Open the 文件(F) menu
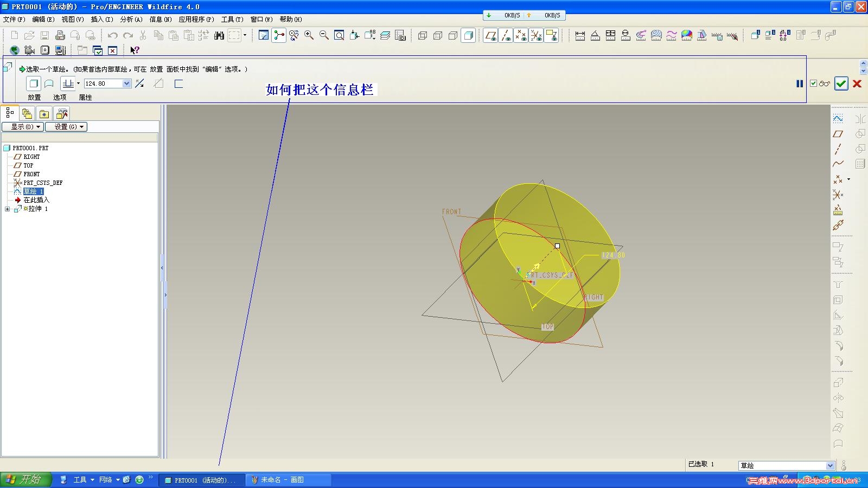The width and height of the screenshot is (868, 488). click(x=14, y=20)
